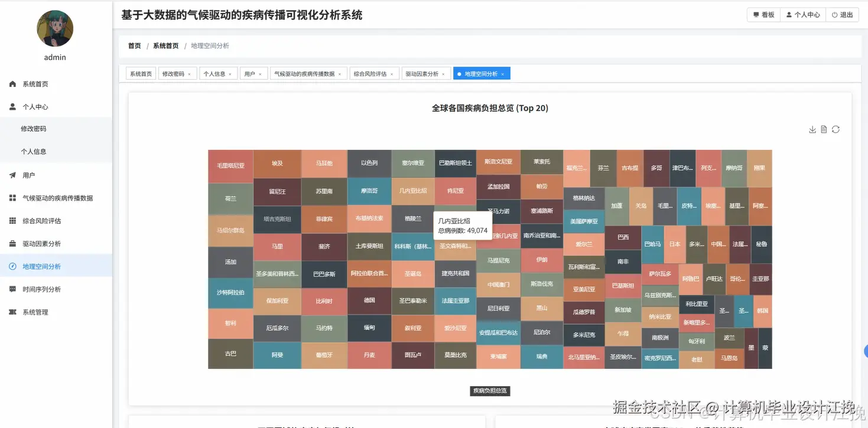Click the grid icon beside 综合风险评估
Viewport: 868px width, 428px height.
point(12,221)
